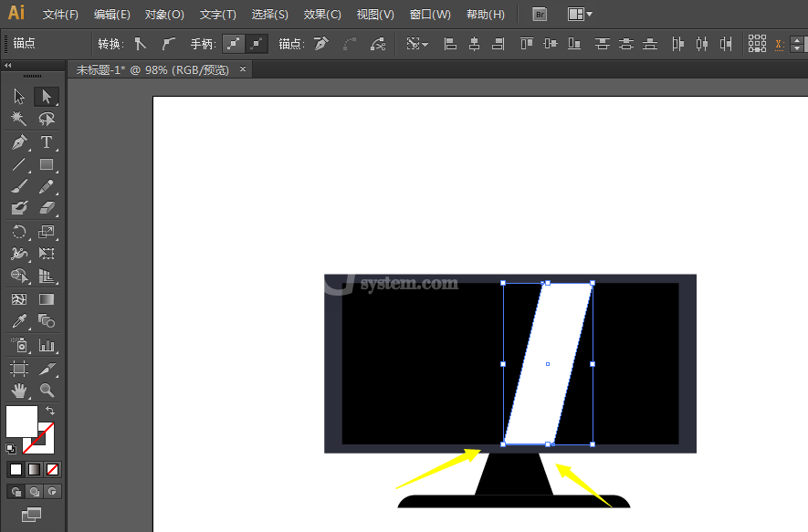Viewport: 808px width, 532px height.
Task: Select the Pencil tool
Action: click(47, 186)
